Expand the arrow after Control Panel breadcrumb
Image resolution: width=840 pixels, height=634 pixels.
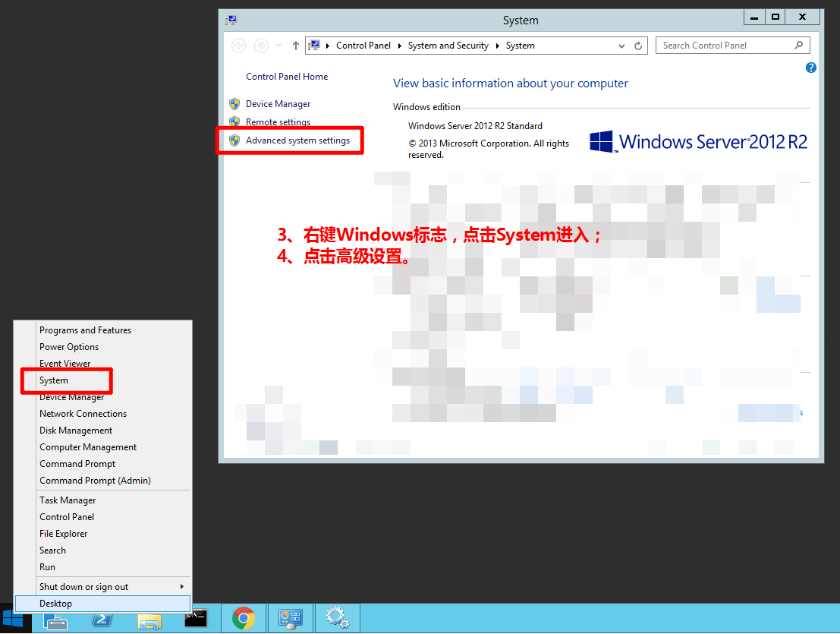[400, 46]
